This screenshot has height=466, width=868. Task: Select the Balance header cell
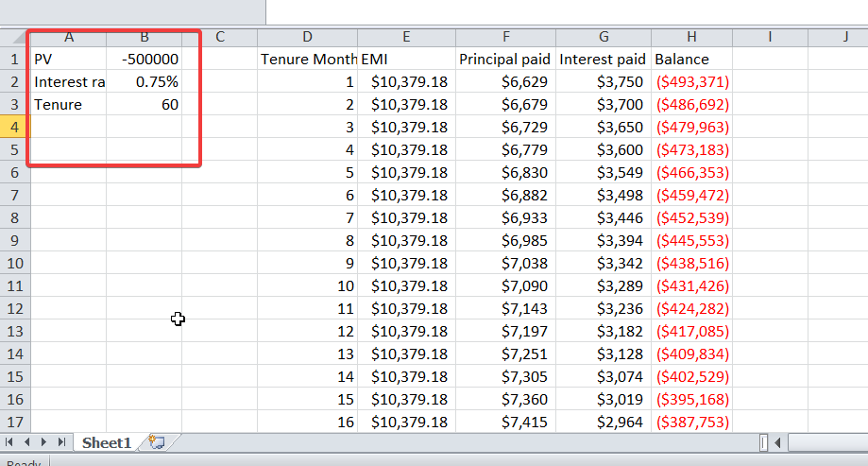click(691, 59)
